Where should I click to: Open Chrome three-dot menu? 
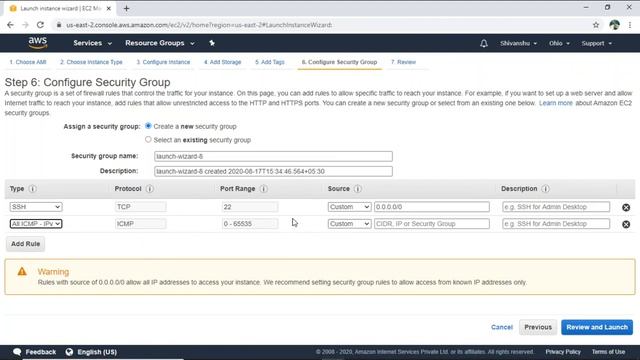click(630, 25)
